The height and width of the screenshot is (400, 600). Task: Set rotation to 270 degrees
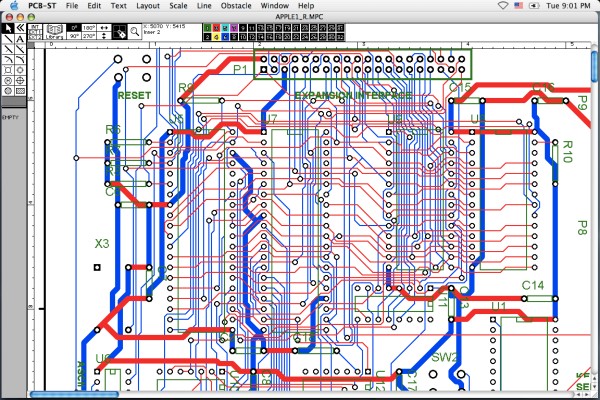(x=88, y=36)
